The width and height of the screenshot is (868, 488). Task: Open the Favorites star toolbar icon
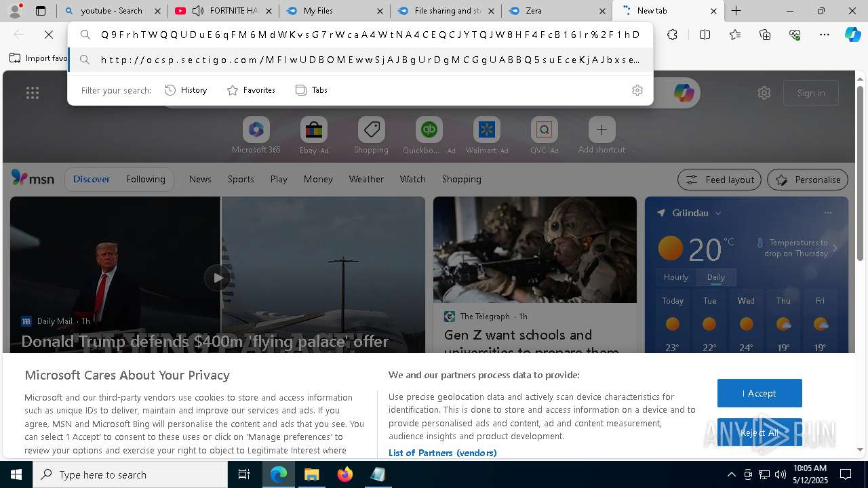735,35
